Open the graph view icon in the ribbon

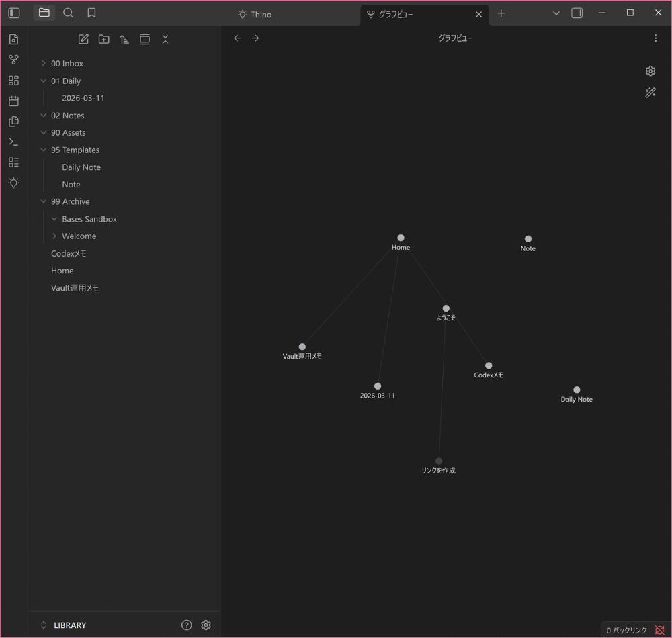click(13, 59)
